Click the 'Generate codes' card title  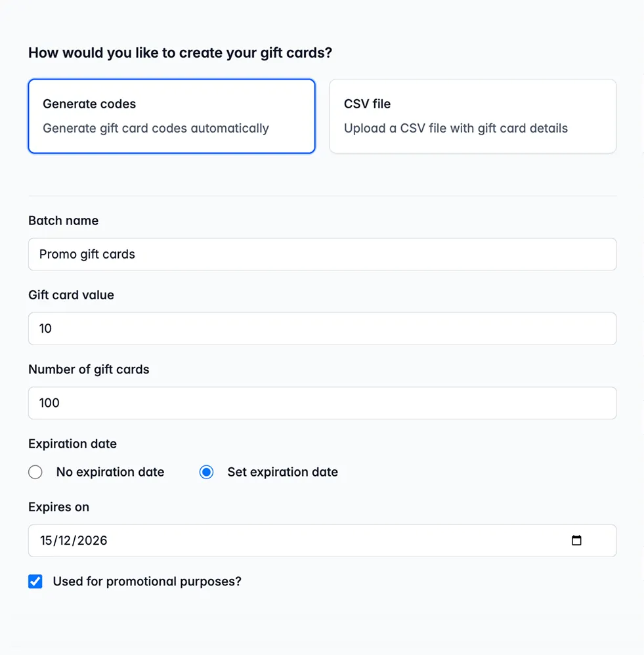(x=89, y=104)
